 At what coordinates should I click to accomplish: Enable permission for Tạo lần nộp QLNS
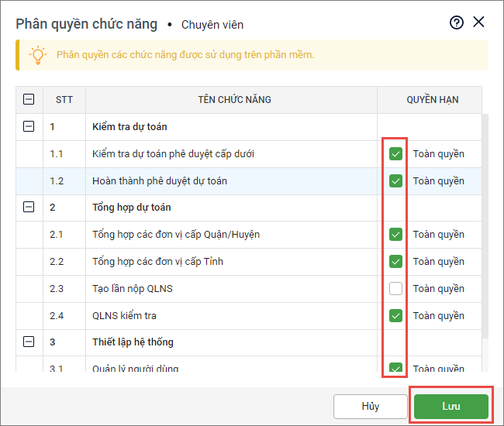pos(395,288)
